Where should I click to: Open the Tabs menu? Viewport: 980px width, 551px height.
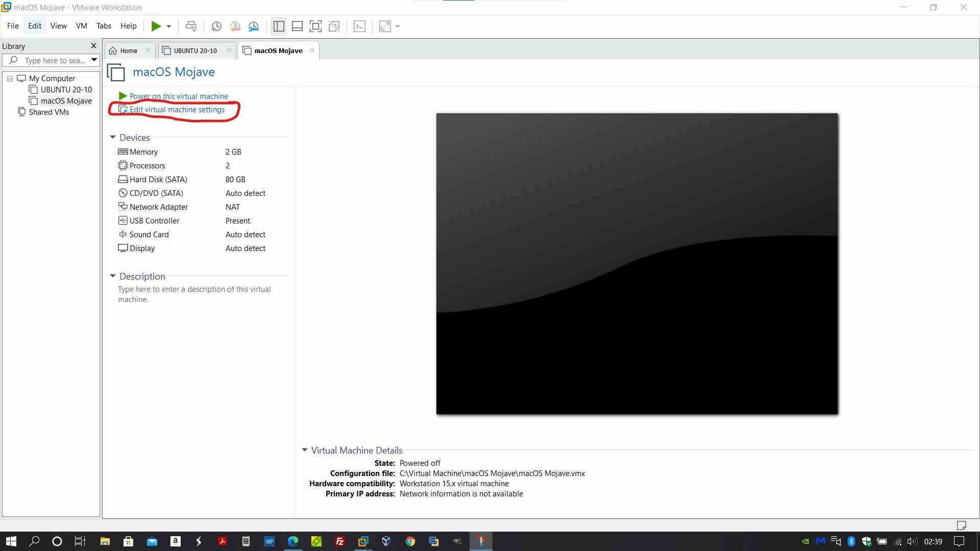point(104,26)
